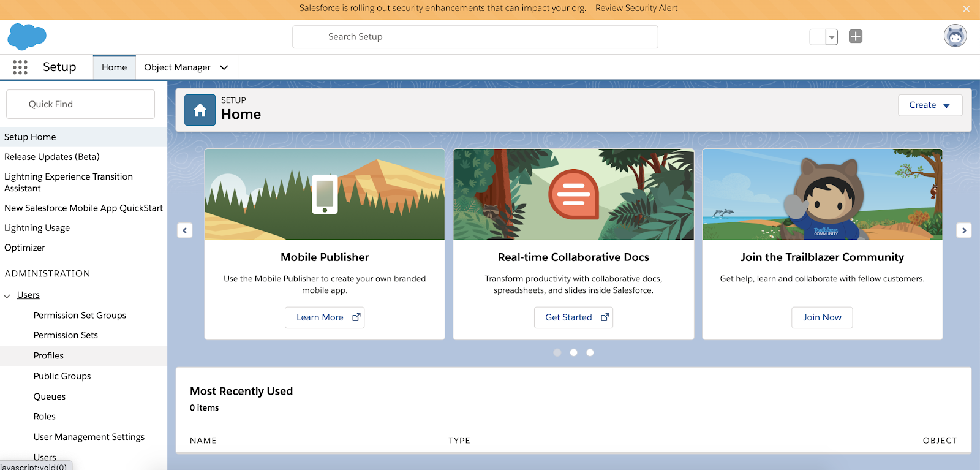Click Learn More on Mobile Publisher

(x=325, y=317)
